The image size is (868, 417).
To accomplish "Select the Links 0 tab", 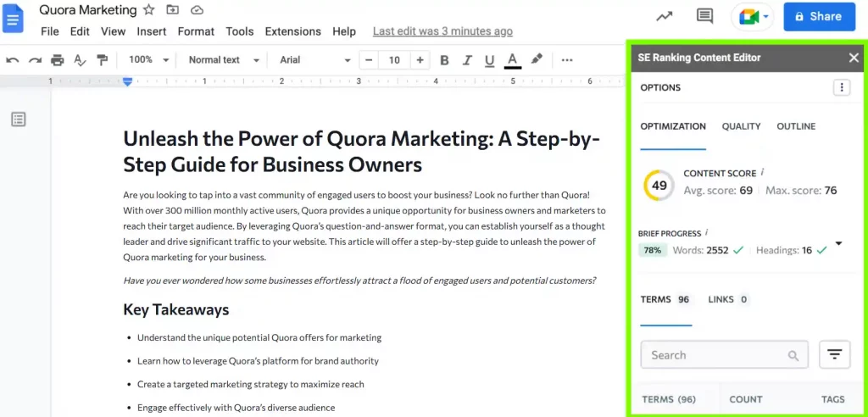I will click(728, 299).
